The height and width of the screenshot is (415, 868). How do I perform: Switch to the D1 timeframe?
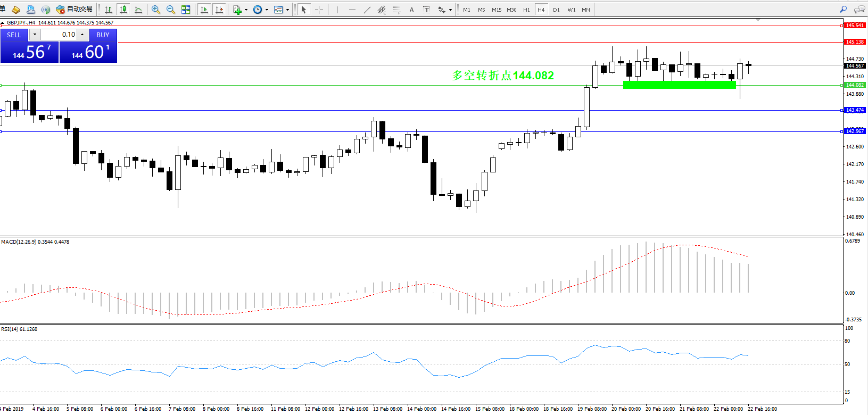pyautogui.click(x=556, y=10)
